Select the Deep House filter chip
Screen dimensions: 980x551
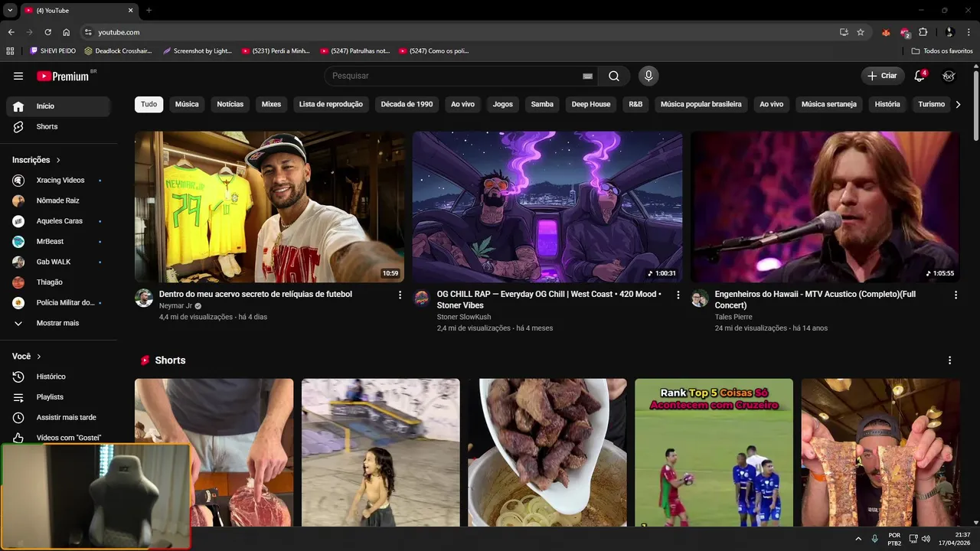[591, 104]
